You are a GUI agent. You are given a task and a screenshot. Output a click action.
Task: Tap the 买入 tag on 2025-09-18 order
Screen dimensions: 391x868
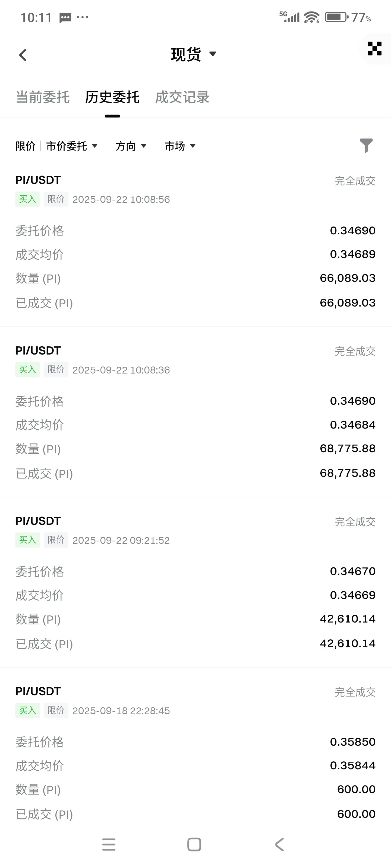pyautogui.click(x=28, y=710)
